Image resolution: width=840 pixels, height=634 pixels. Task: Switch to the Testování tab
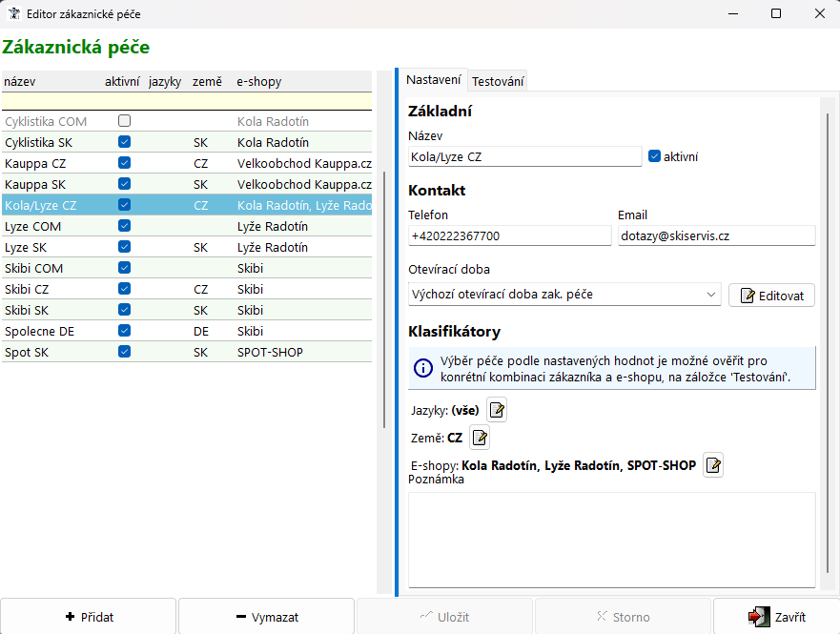point(498,81)
